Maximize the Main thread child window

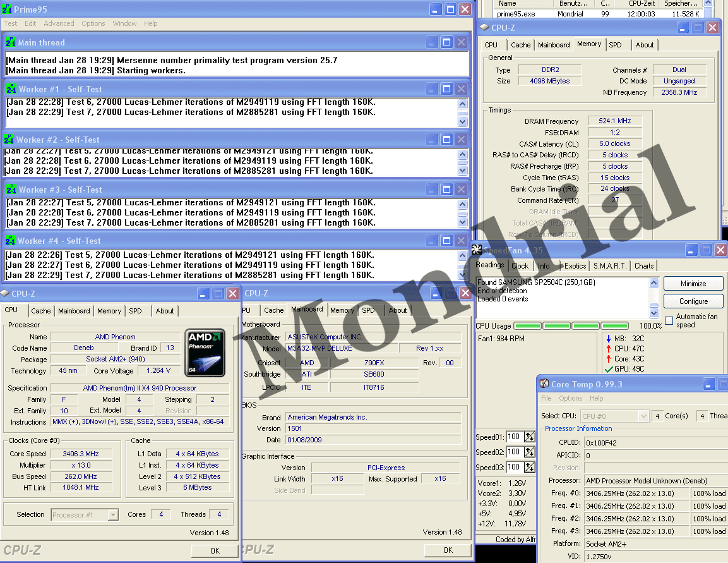point(446,42)
